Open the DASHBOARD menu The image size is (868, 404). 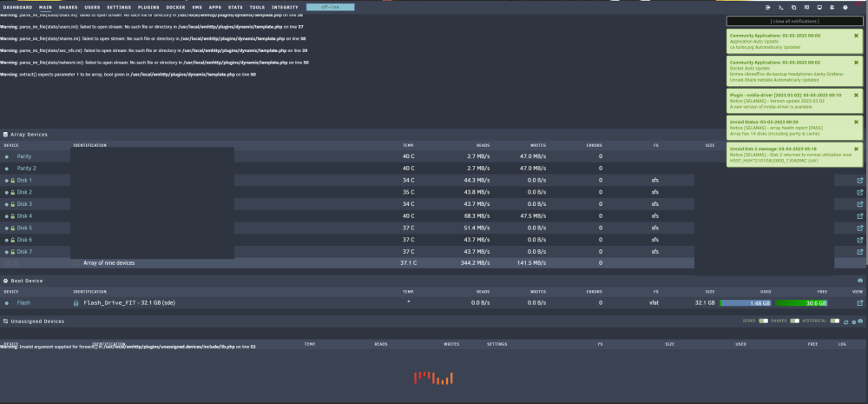tap(17, 7)
